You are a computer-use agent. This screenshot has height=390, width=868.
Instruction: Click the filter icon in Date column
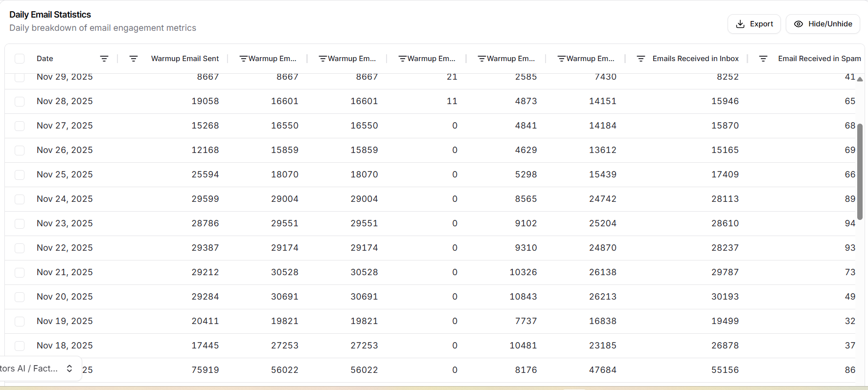[104, 59]
